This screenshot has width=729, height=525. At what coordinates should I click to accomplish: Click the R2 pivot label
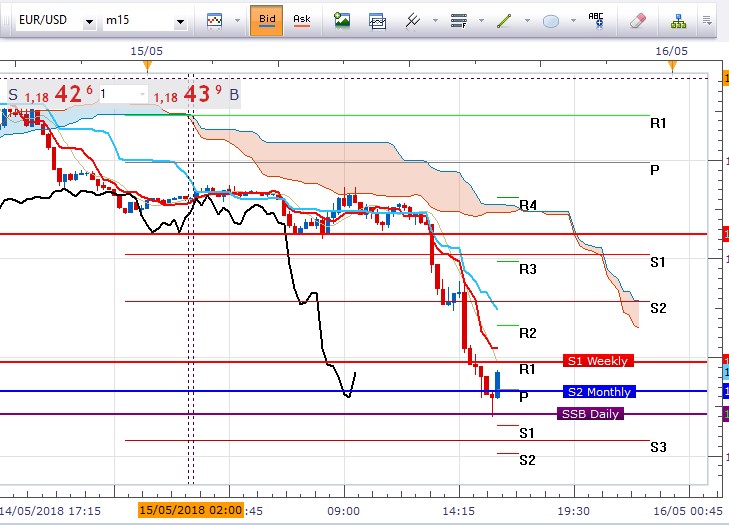tap(528, 332)
